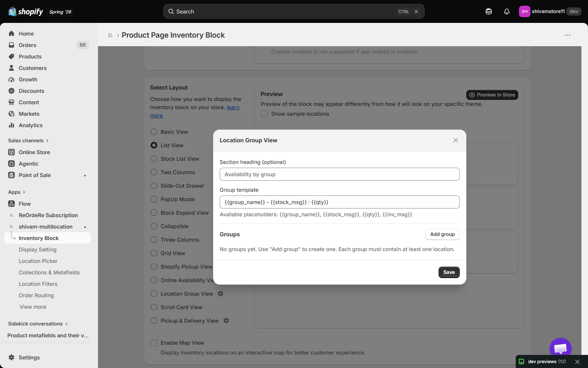Image resolution: width=588 pixels, height=368 pixels.
Task: Click the Group template text field
Action: click(340, 202)
